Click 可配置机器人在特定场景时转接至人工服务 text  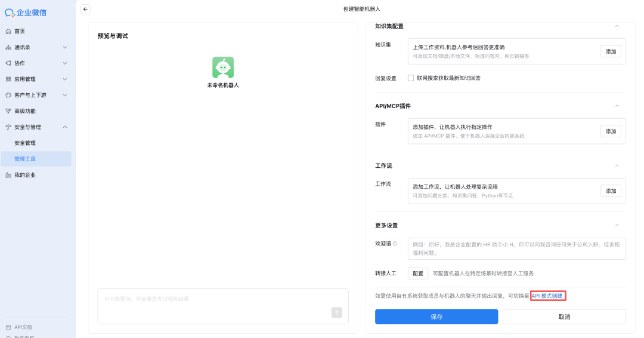[x=484, y=274]
